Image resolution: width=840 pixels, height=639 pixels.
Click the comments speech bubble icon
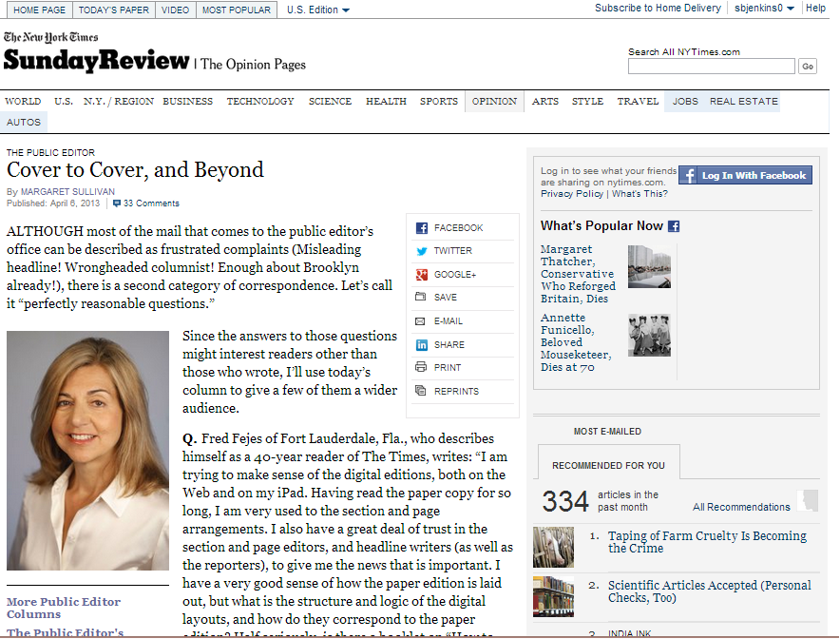[117, 203]
